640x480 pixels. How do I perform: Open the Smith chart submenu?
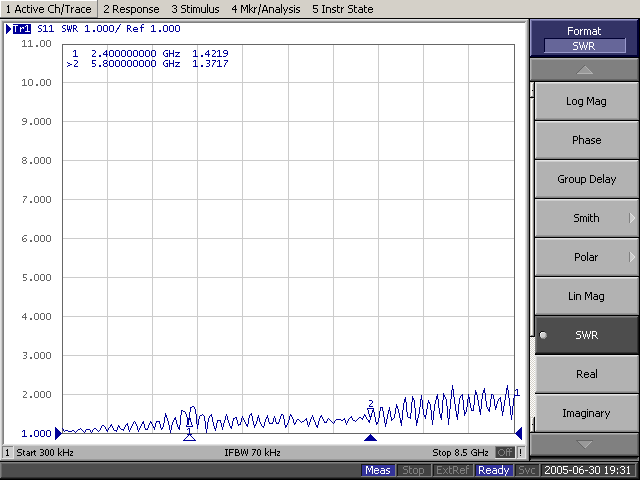(x=586, y=218)
